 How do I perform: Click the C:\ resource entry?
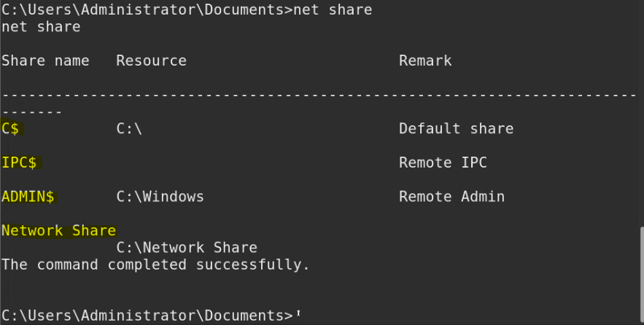pos(128,129)
